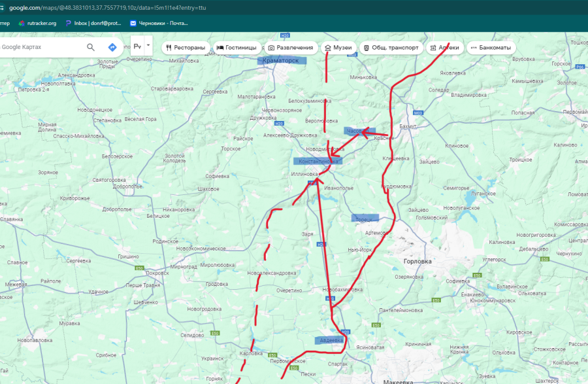
Task: Click the Краматорск city label
Action: click(x=281, y=60)
